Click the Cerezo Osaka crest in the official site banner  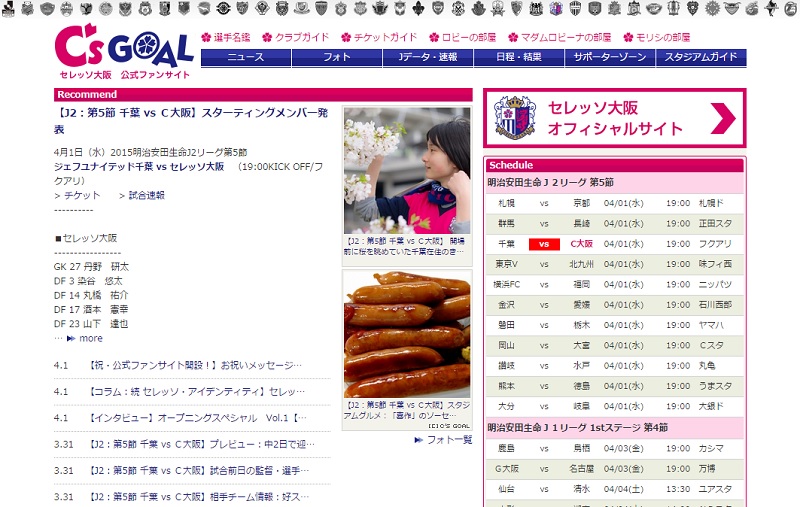click(x=515, y=117)
